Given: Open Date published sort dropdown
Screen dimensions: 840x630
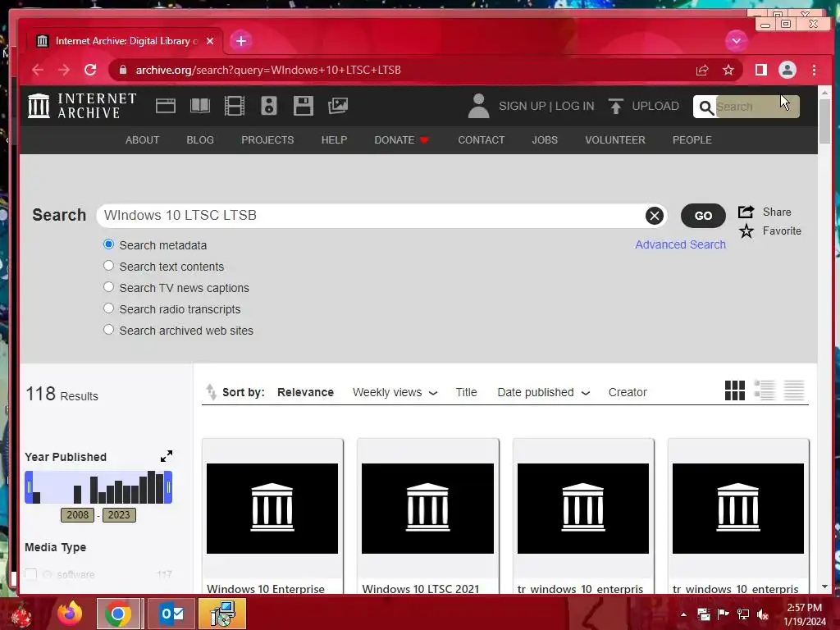Looking at the screenshot, I should pyautogui.click(x=543, y=392).
